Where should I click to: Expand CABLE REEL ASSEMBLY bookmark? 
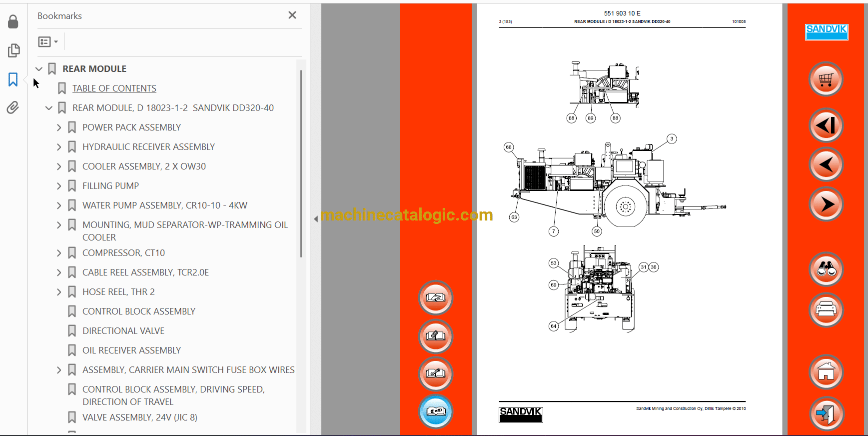59,272
